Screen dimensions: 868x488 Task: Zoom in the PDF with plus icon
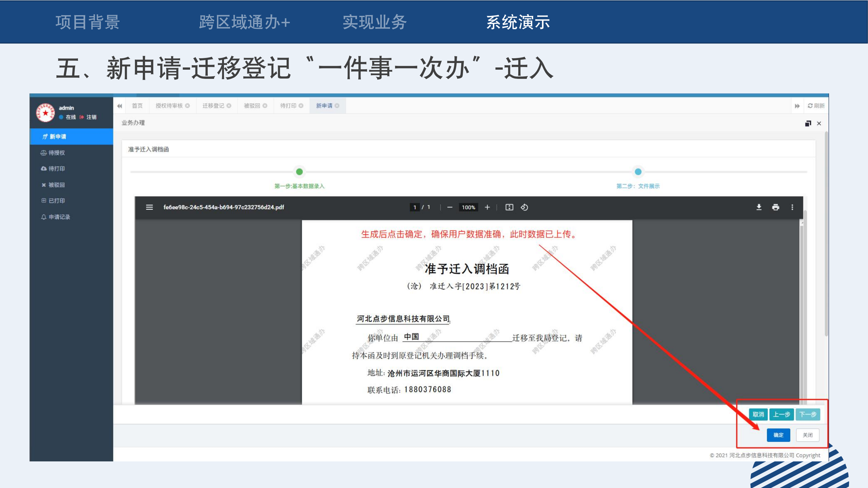(x=487, y=207)
